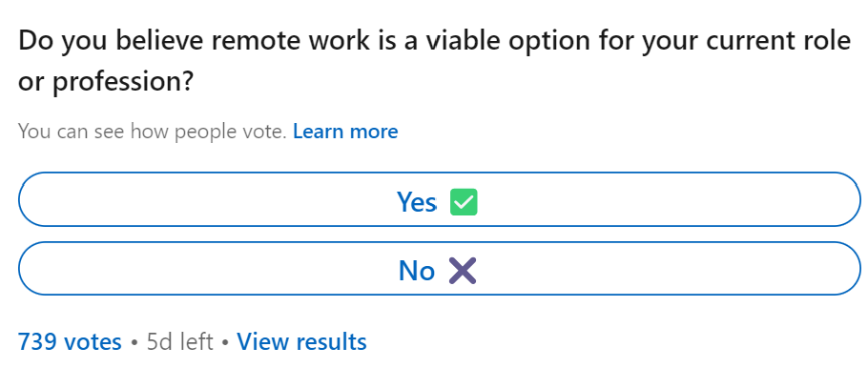Image resolution: width=868 pixels, height=368 pixels.
Task: Select the word No in second option
Action: tap(416, 271)
